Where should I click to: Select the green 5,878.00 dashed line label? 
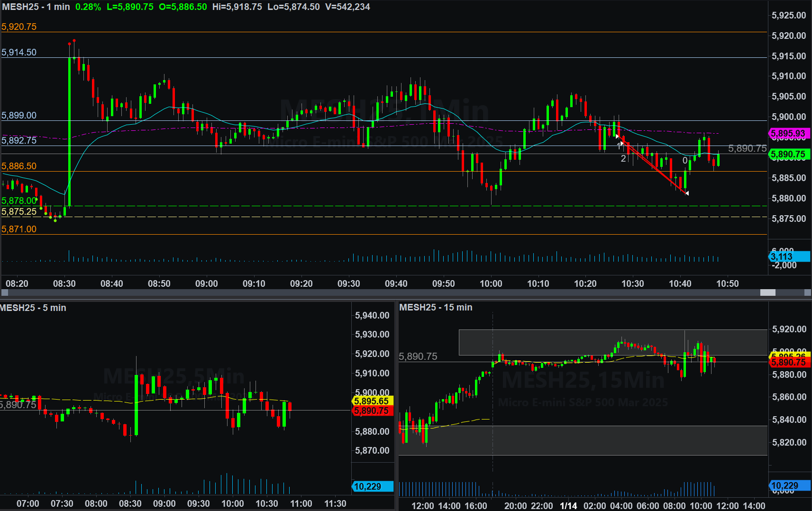[x=19, y=201]
